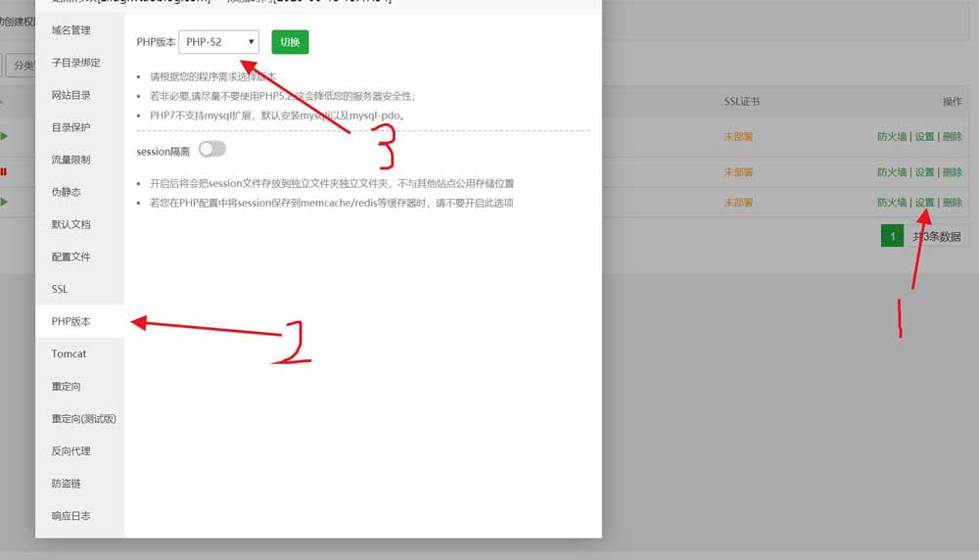Click the green 切换 button
The image size is (979, 560).
[290, 42]
